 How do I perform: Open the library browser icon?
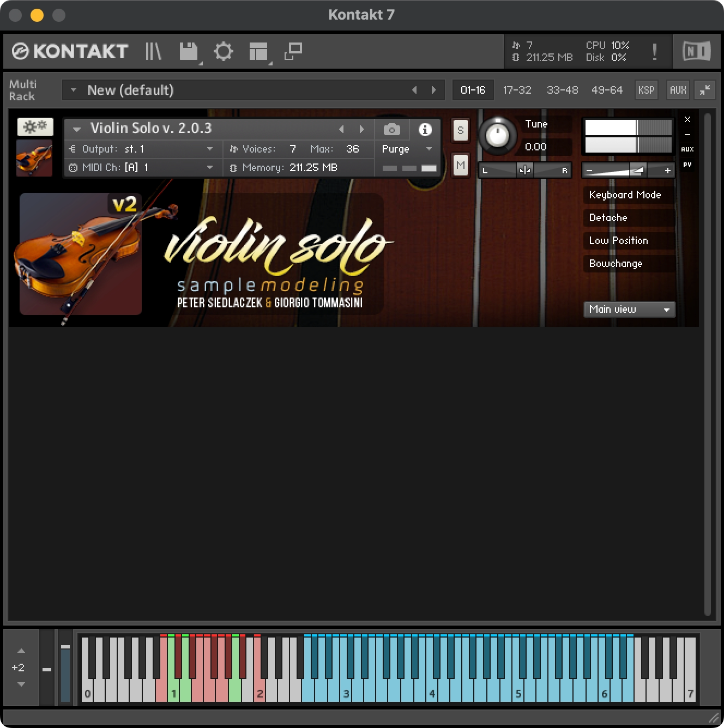[x=153, y=51]
